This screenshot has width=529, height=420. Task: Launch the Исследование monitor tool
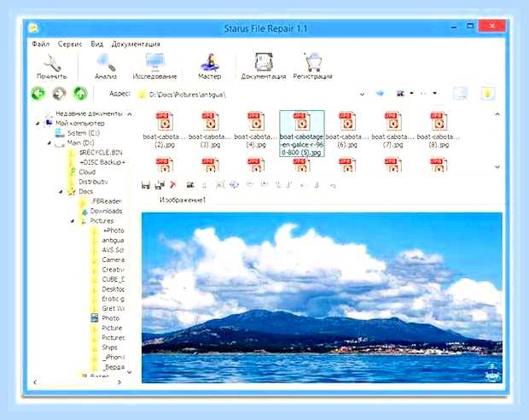tap(154, 62)
